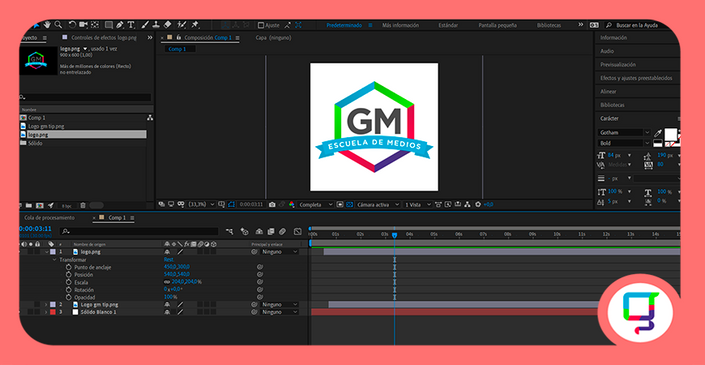The image size is (705, 365).
Task: Click the graph editor icon
Action: tap(298, 231)
